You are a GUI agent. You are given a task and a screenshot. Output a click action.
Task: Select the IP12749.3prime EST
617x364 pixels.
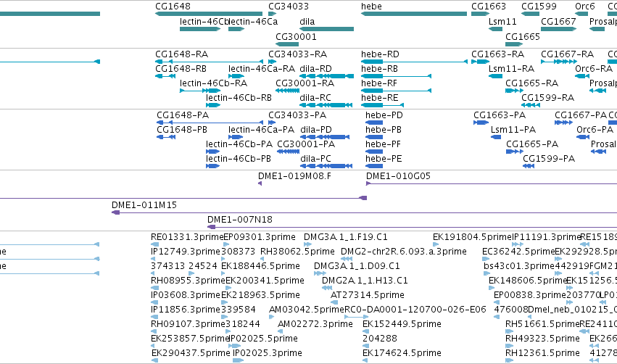pyautogui.click(x=153, y=259)
